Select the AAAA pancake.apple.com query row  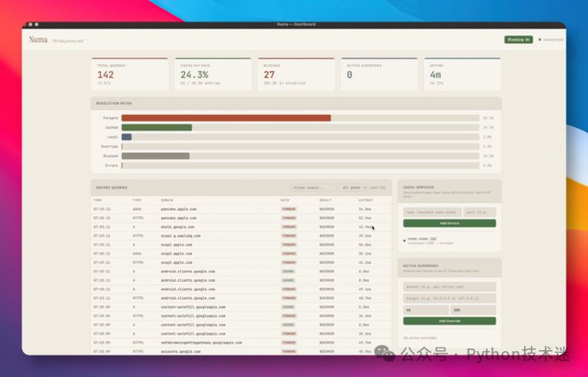coord(241,209)
